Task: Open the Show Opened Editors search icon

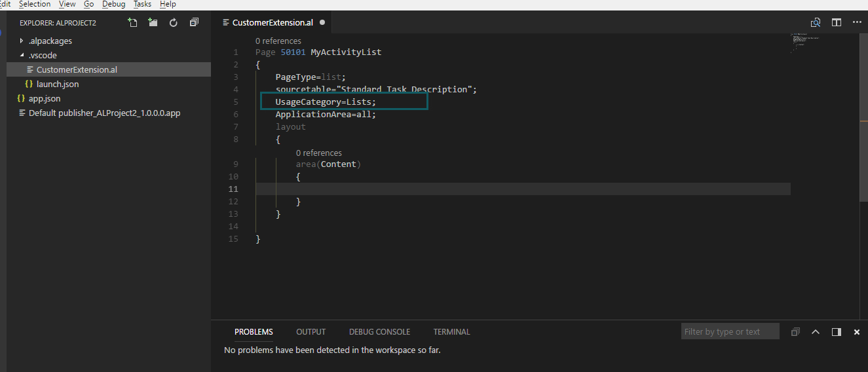Action: coord(816,22)
